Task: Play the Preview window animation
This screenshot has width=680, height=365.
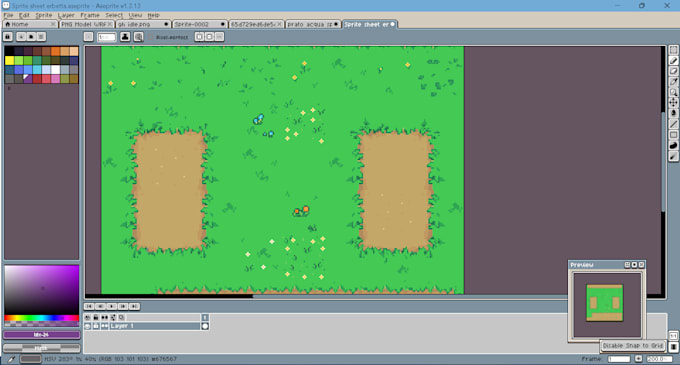Action: (x=634, y=265)
